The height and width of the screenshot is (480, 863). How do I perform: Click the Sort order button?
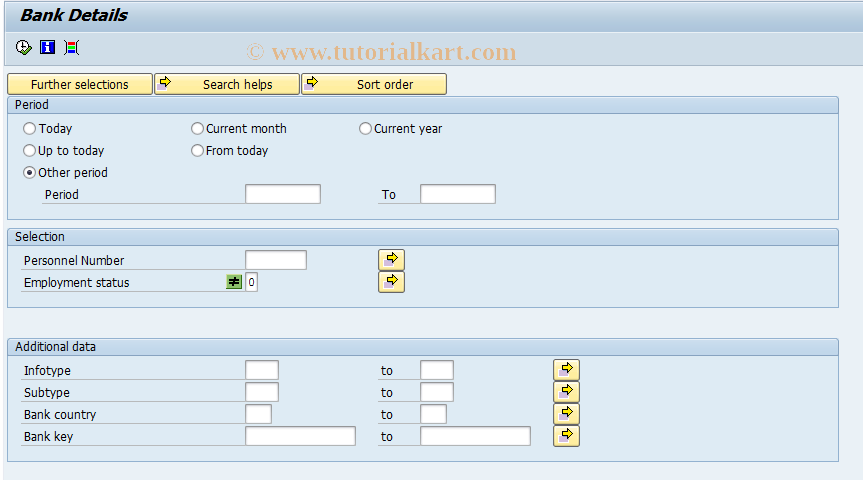pyautogui.click(x=374, y=84)
